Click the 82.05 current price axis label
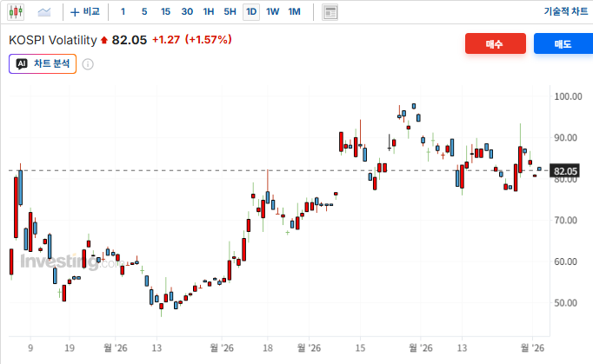This screenshot has height=364, width=593. (566, 171)
